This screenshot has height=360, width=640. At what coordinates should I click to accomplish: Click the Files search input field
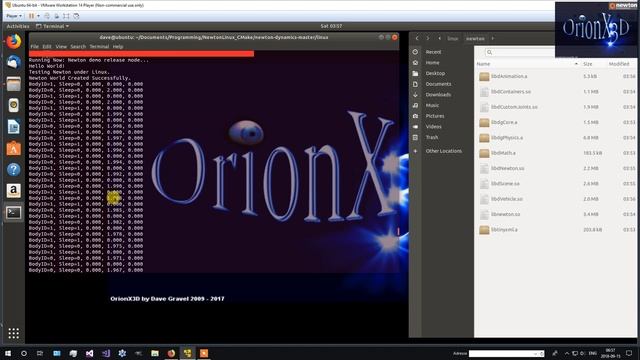click(519, 52)
